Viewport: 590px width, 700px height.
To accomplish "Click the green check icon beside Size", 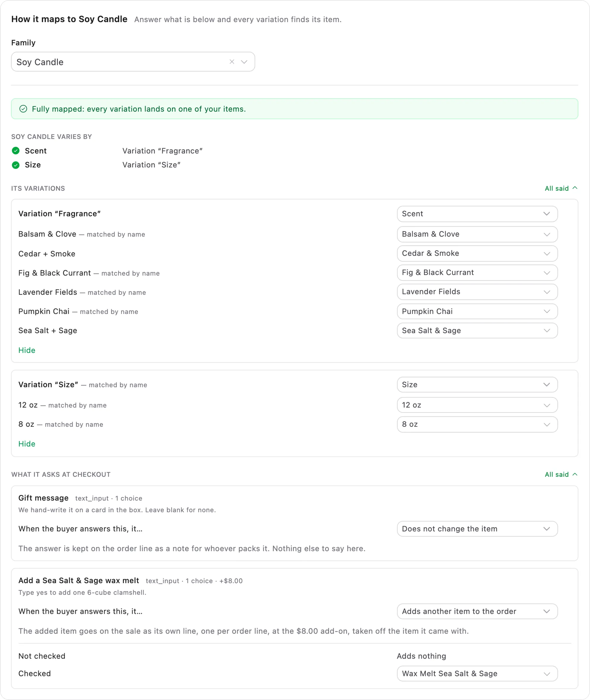I will [x=16, y=165].
